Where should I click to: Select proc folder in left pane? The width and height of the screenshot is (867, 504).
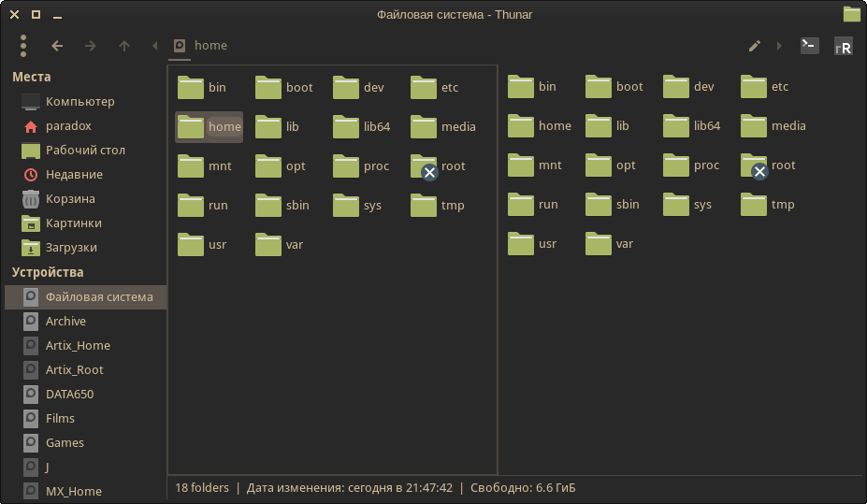pyautogui.click(x=361, y=166)
